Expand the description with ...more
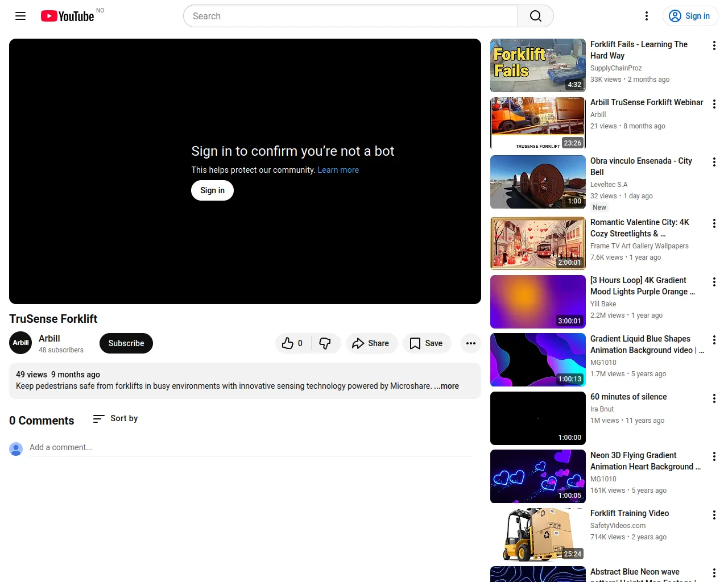This screenshot has height=582, width=728. (446, 386)
